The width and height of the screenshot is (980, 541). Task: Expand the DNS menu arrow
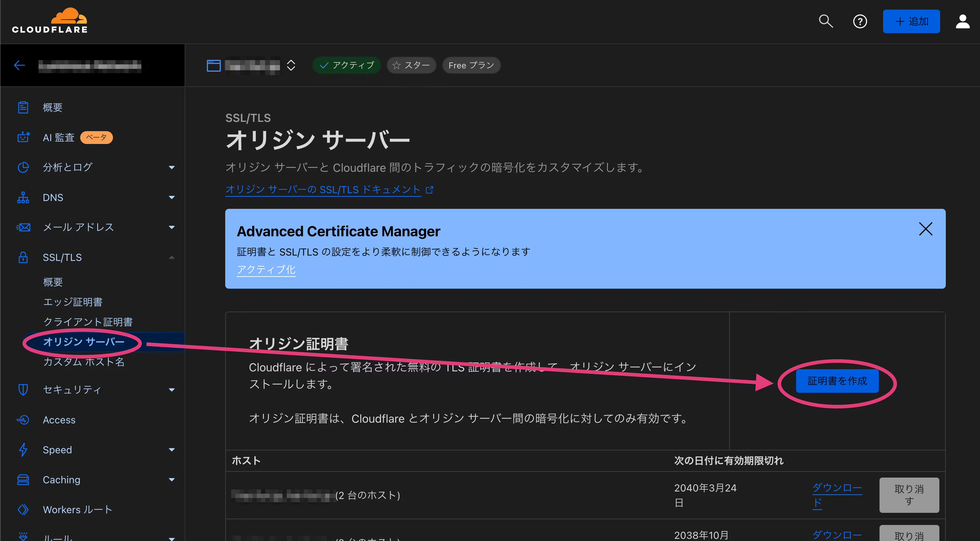(x=171, y=197)
